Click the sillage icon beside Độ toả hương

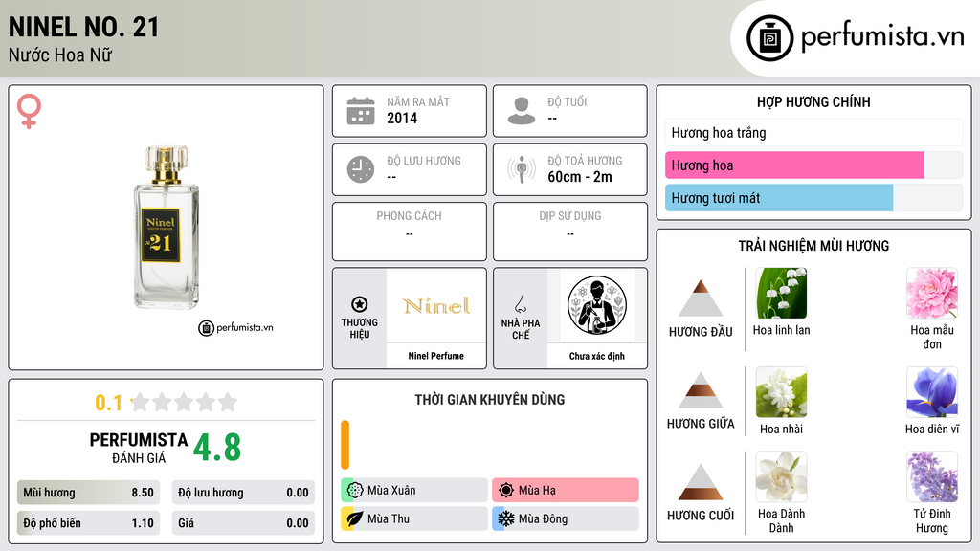point(522,169)
